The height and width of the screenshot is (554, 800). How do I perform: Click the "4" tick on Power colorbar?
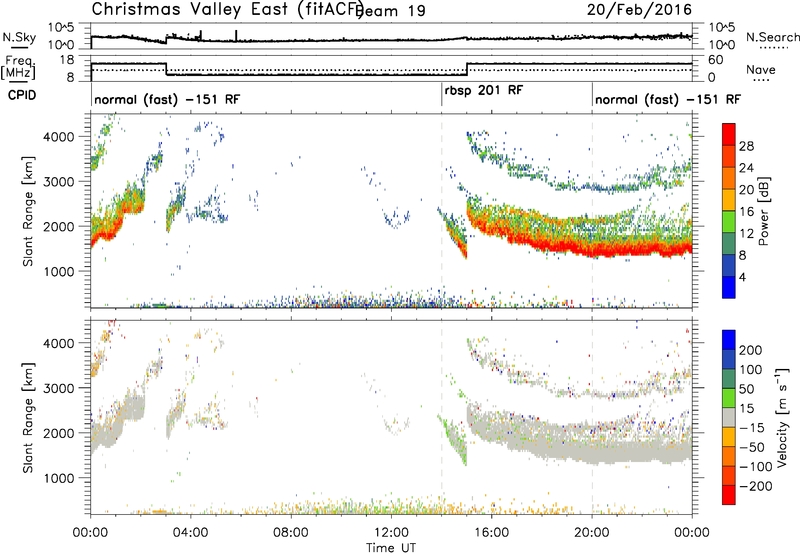[x=742, y=276]
